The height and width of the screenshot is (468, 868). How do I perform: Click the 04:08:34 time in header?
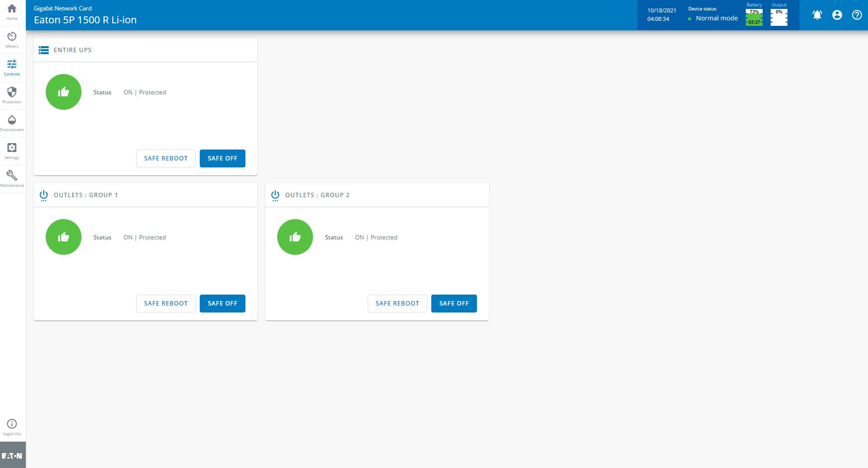click(x=658, y=19)
